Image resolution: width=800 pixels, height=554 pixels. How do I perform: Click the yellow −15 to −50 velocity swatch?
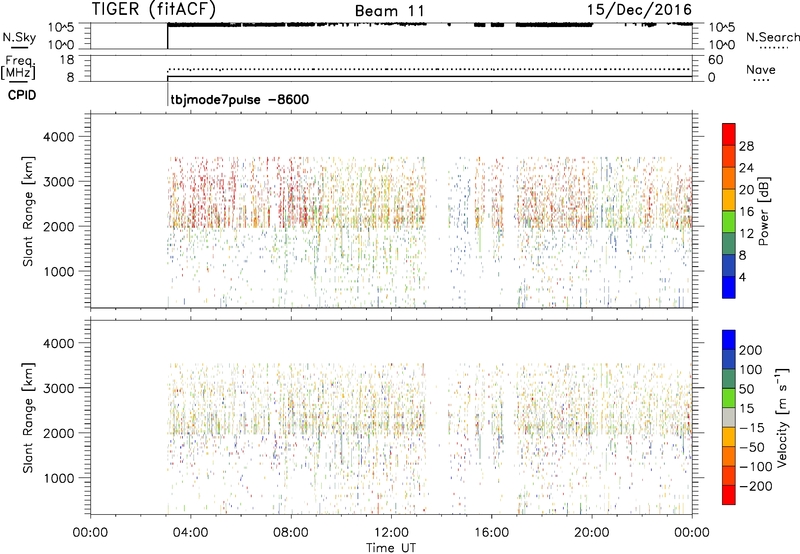[x=729, y=437]
